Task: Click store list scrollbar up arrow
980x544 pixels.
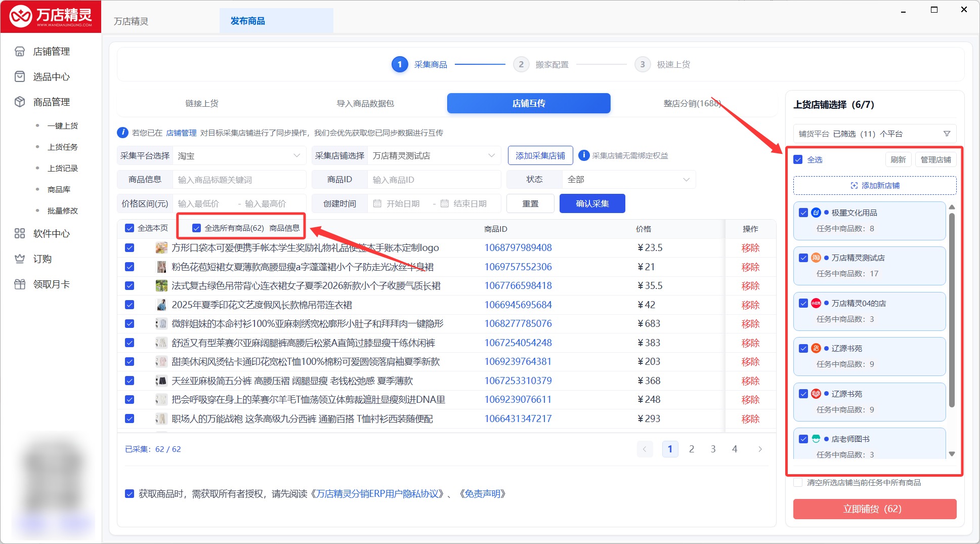Action: click(x=952, y=207)
